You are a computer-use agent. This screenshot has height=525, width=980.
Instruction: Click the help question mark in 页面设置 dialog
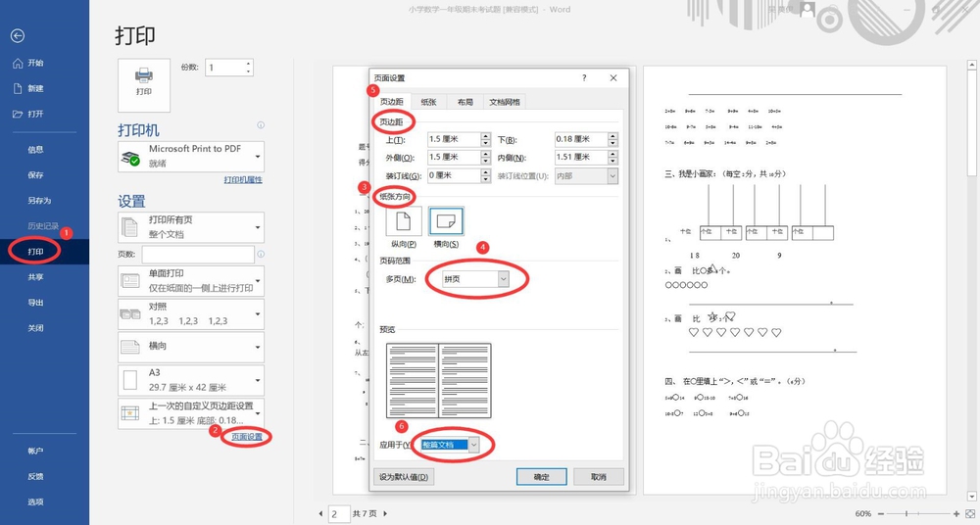point(584,78)
